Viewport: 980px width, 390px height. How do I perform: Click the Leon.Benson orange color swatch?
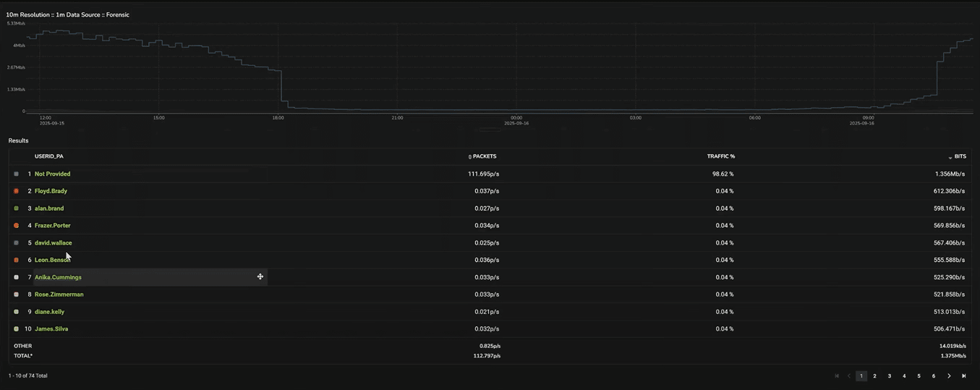point(17,260)
